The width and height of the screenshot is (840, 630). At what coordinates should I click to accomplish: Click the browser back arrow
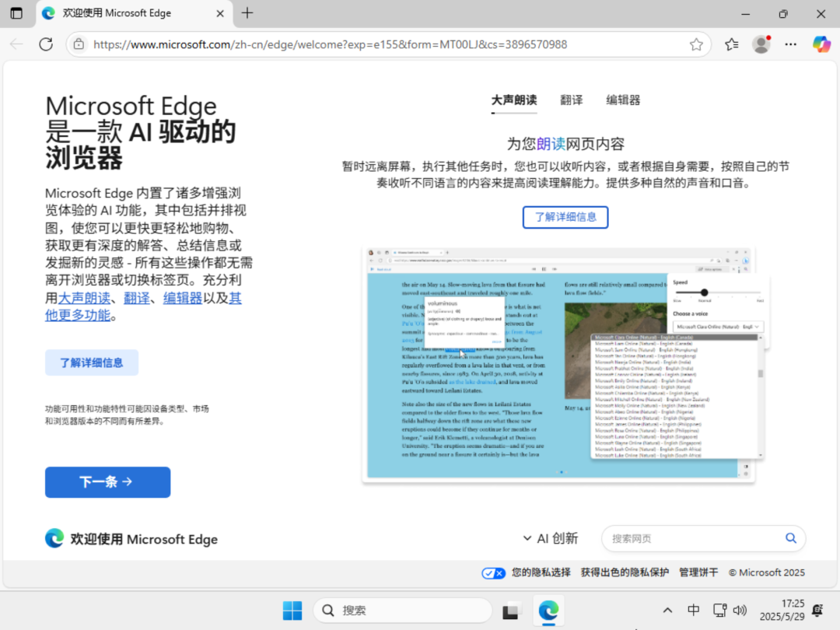point(16,44)
